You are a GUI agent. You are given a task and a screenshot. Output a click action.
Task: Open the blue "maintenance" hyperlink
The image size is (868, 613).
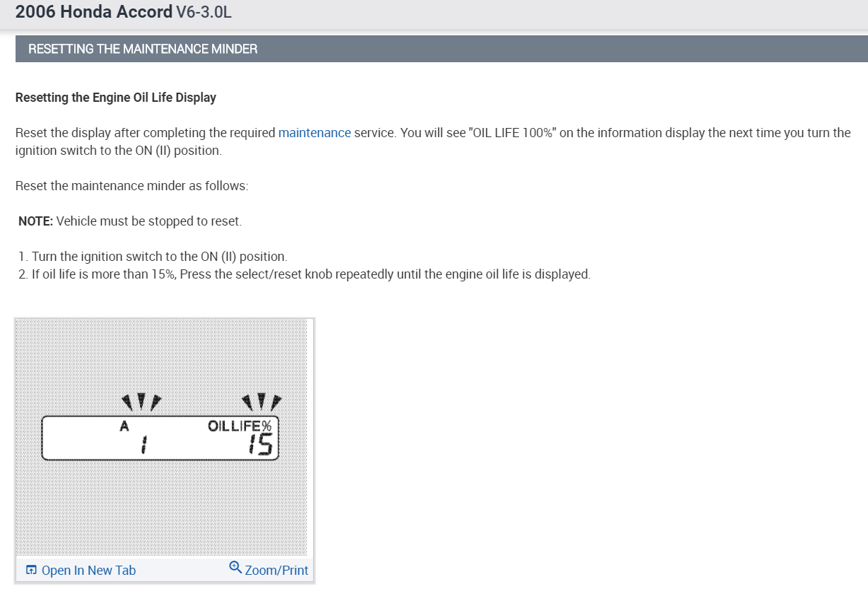(x=315, y=133)
